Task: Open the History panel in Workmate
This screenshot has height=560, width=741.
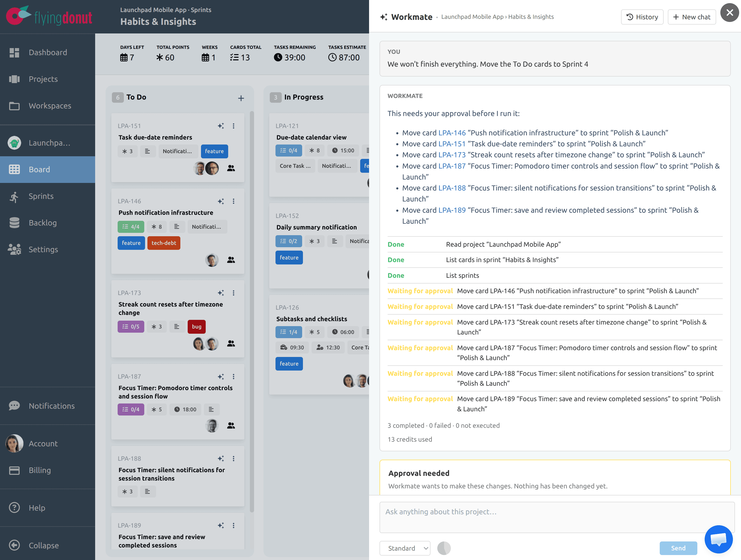Action: [642, 17]
